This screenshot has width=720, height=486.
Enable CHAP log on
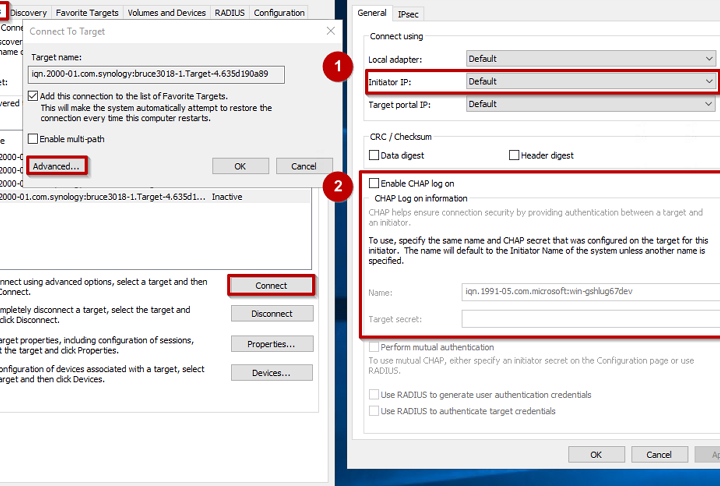(374, 184)
